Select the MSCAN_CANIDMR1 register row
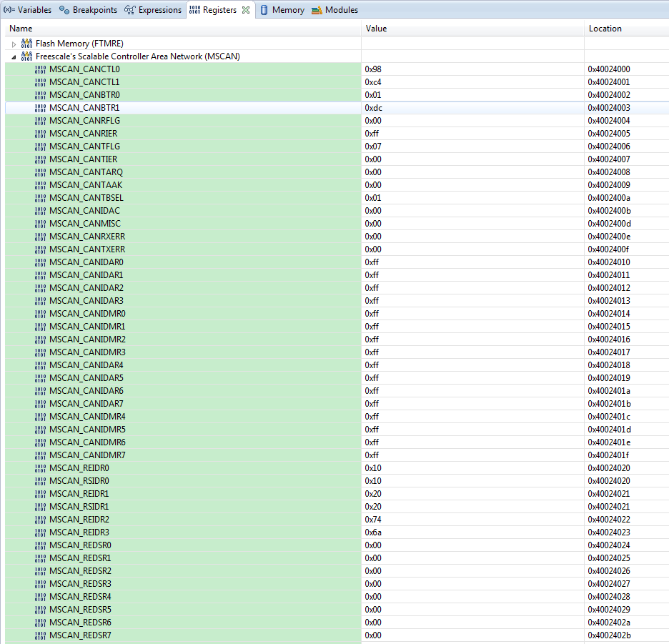 337,327
